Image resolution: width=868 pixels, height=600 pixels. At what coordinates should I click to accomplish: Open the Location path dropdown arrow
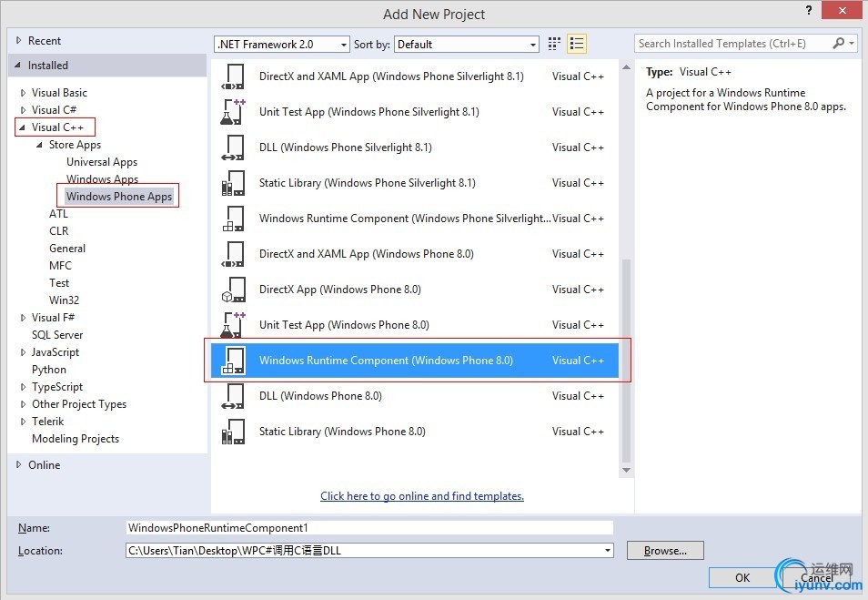[607, 551]
